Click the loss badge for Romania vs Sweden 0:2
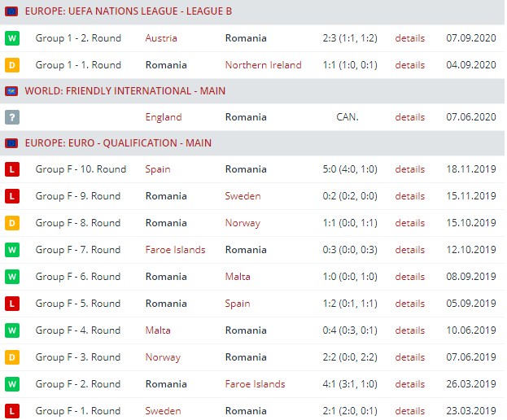507x420 pixels. [12, 196]
